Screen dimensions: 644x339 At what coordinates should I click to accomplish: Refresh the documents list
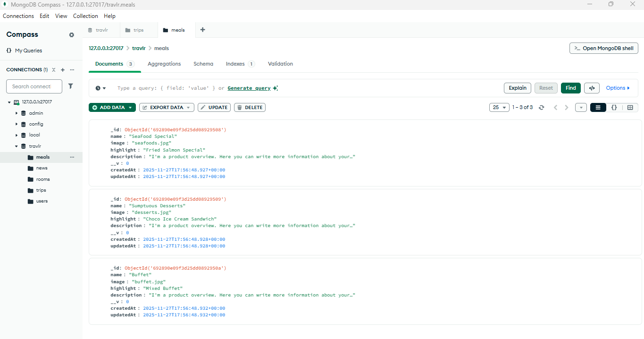point(542,108)
